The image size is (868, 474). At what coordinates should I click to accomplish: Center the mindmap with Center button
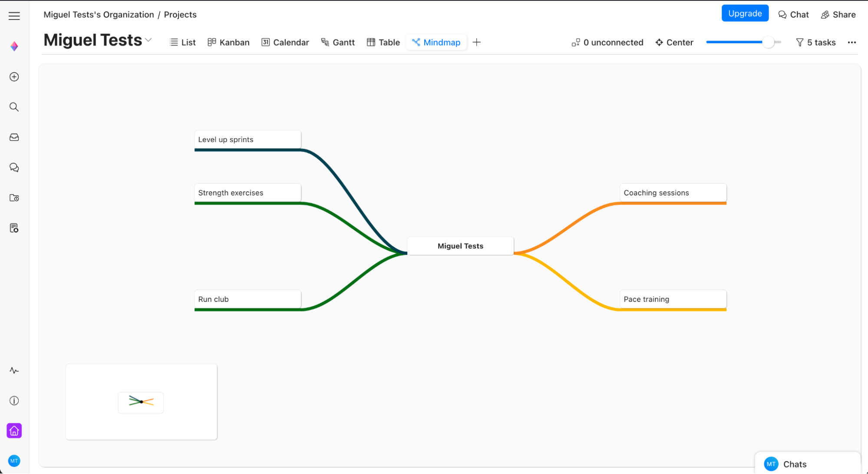click(x=674, y=42)
